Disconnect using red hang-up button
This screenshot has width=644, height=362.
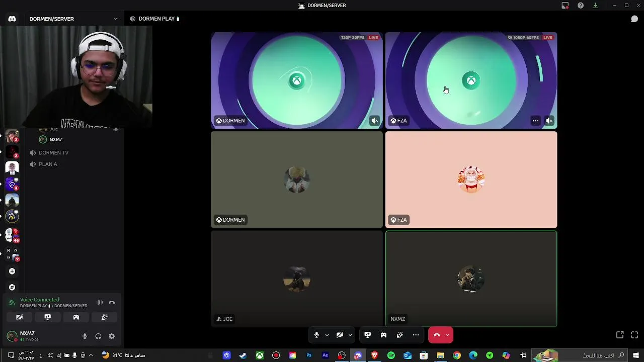(436, 335)
